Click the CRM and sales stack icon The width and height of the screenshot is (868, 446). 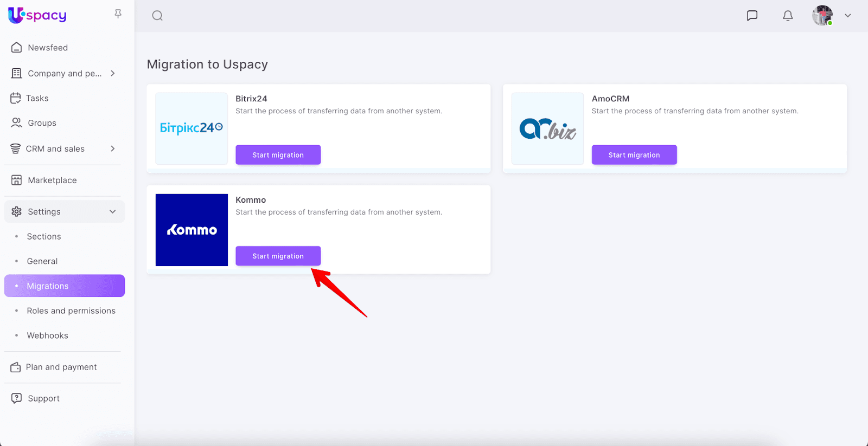(x=16, y=148)
